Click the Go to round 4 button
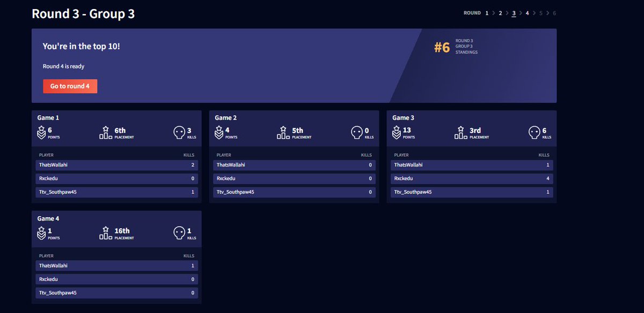The height and width of the screenshot is (313, 644). pos(70,86)
